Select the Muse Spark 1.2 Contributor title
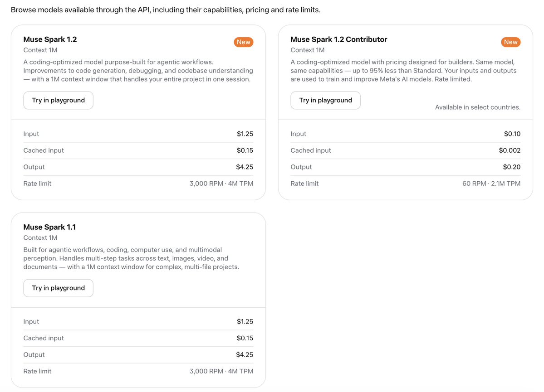Image resolution: width=544 pixels, height=392 pixels. point(339,39)
